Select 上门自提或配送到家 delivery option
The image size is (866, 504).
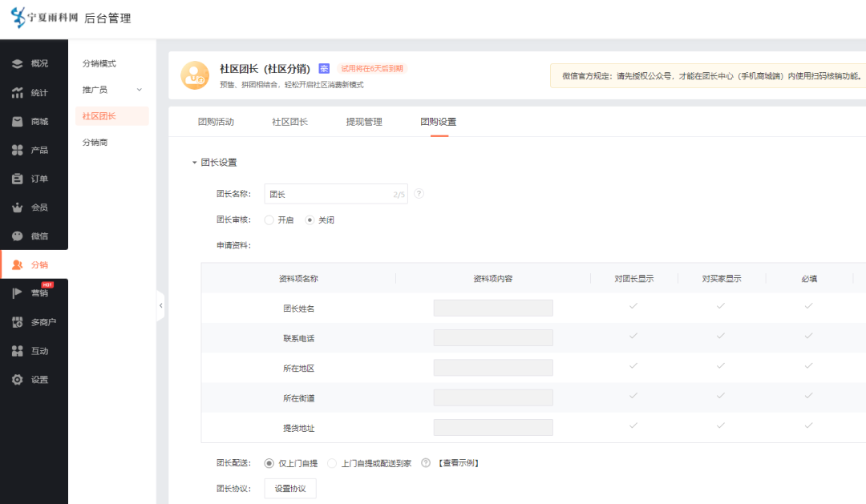click(332, 463)
